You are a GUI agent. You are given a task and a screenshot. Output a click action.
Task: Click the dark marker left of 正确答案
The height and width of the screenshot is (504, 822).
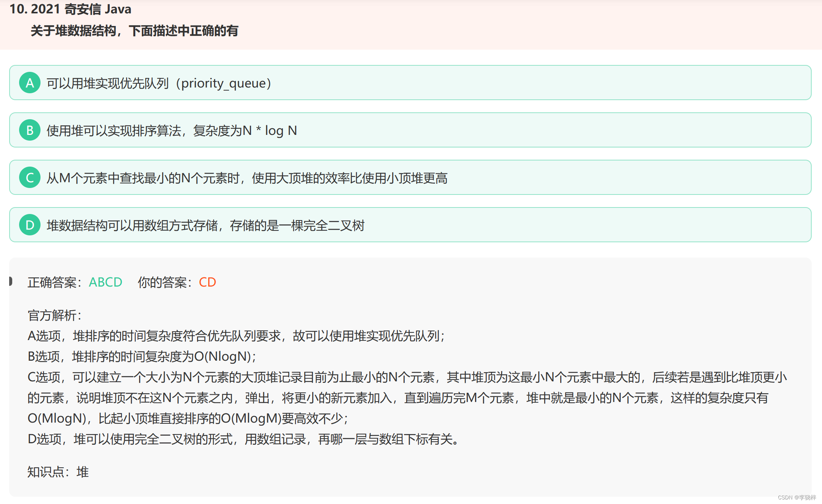click(11, 281)
